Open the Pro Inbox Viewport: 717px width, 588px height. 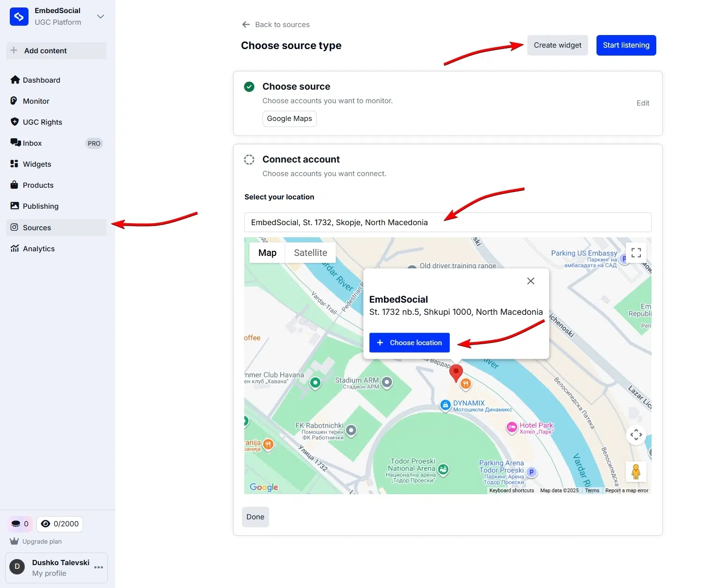point(32,143)
